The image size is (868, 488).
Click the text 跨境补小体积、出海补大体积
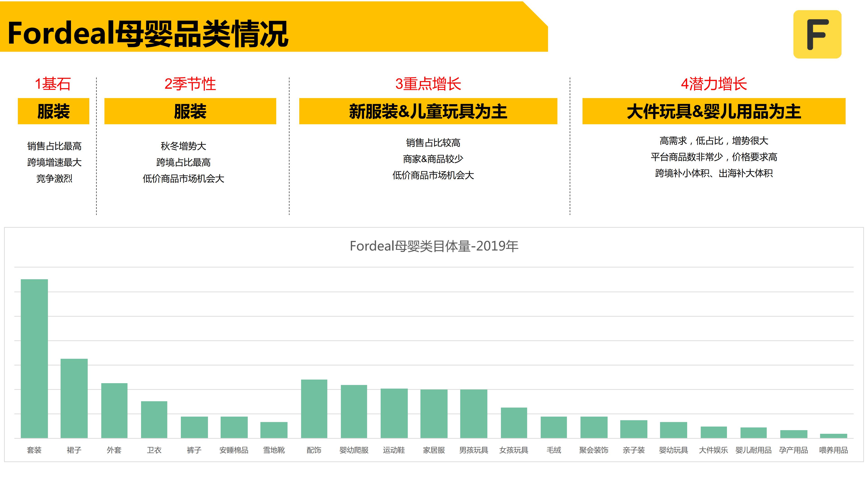(714, 173)
